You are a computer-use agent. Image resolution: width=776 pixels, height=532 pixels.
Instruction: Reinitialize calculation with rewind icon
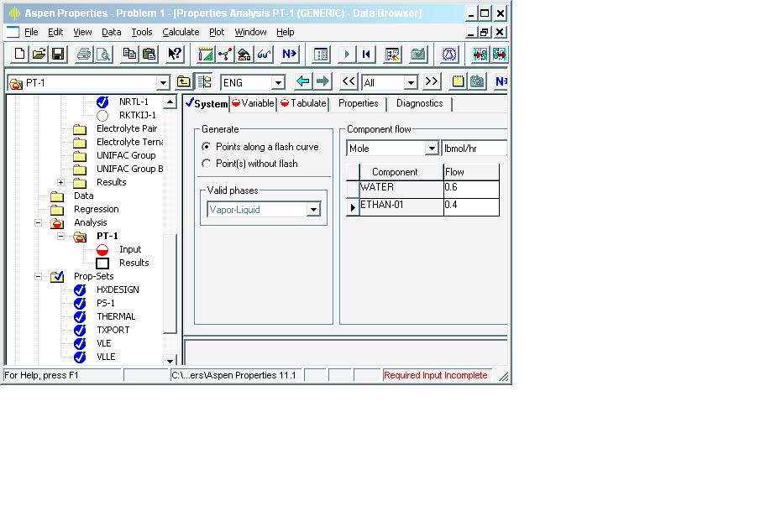coord(366,55)
